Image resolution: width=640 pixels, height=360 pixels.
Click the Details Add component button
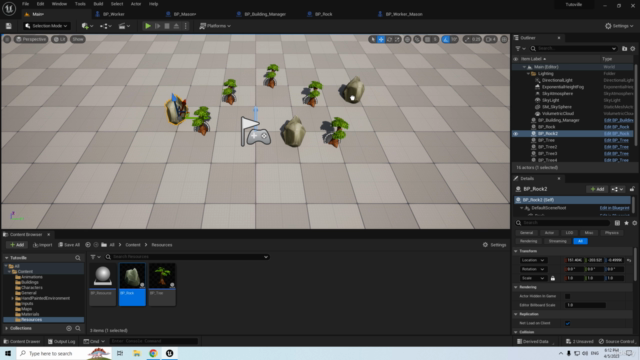[x=597, y=189]
